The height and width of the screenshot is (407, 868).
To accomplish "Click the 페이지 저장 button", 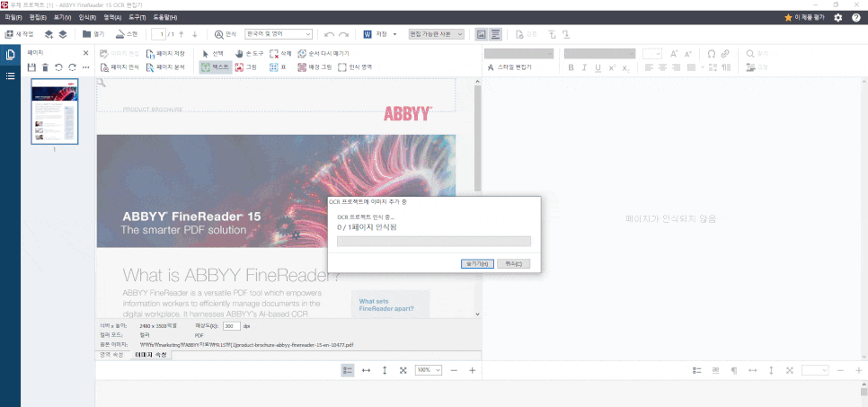I will 165,54.
